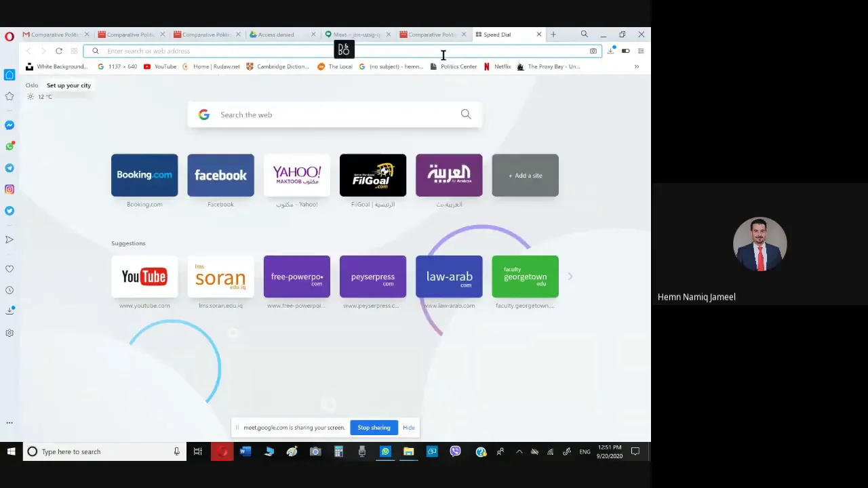The width and height of the screenshot is (868, 488).
Task: Click the Speed Dial home sidebar icon
Action: 9,75
